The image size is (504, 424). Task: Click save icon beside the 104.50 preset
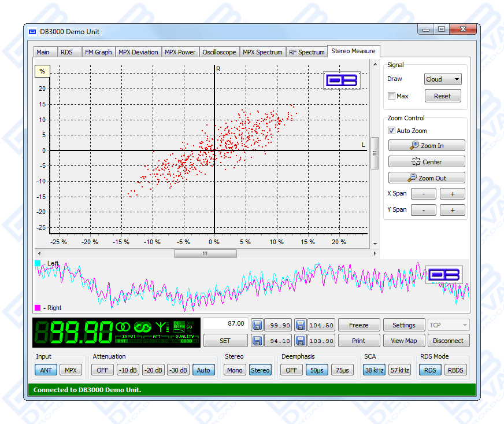[x=300, y=325]
